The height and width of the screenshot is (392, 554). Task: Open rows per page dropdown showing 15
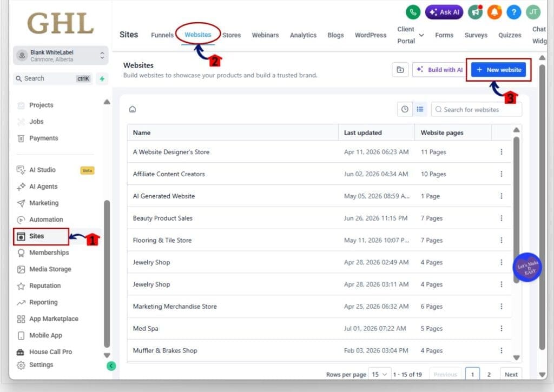pyautogui.click(x=379, y=374)
